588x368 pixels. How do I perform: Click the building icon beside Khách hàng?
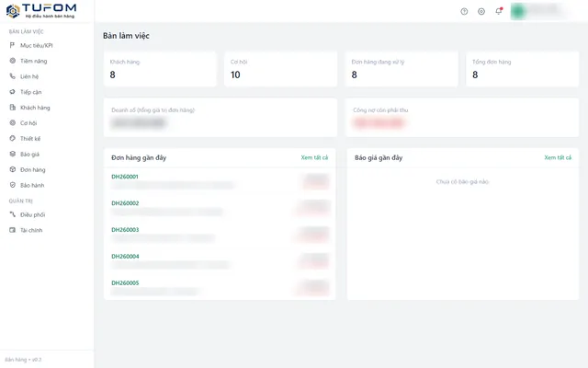click(x=12, y=108)
